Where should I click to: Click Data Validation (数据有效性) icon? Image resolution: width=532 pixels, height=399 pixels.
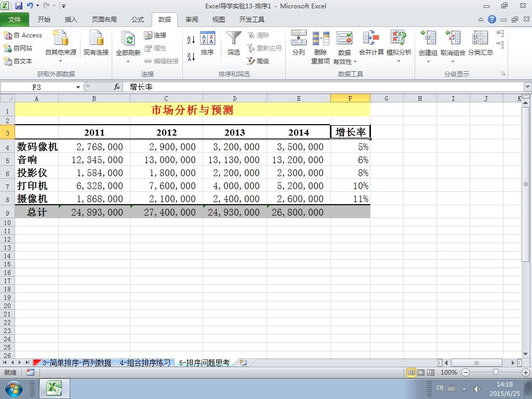pyautogui.click(x=344, y=38)
